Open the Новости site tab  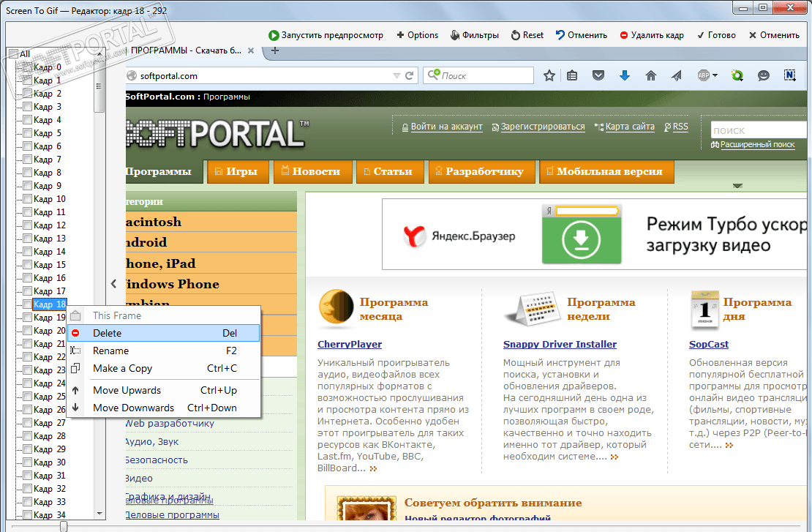313,171
